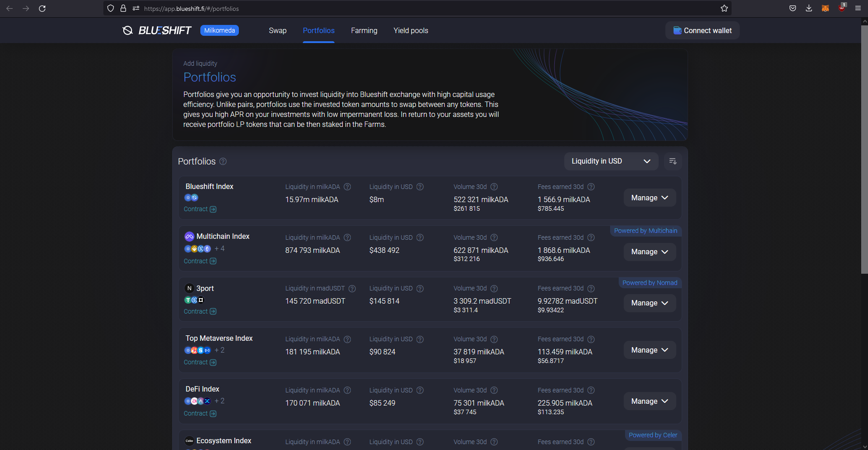The image size is (868, 450).
Task: Open Blueshift Index Contract link
Action: coord(200,209)
